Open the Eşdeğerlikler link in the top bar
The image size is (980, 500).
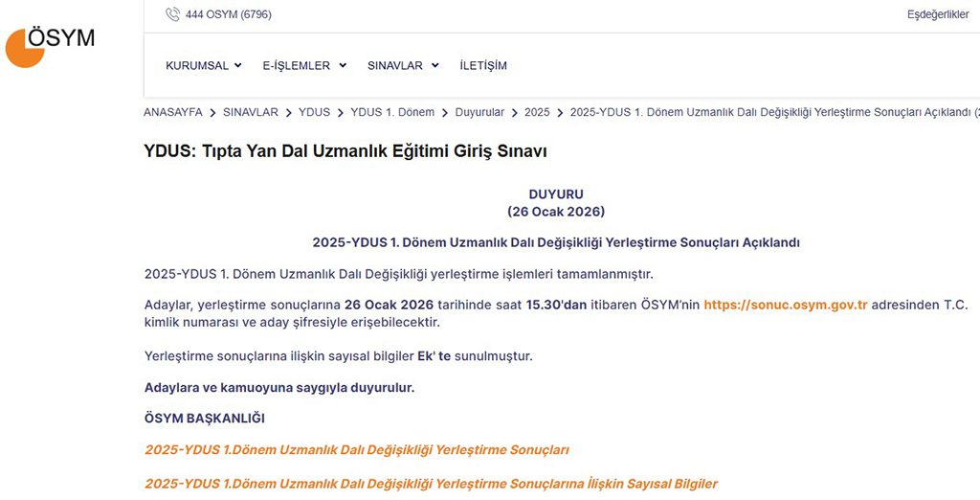click(x=937, y=14)
